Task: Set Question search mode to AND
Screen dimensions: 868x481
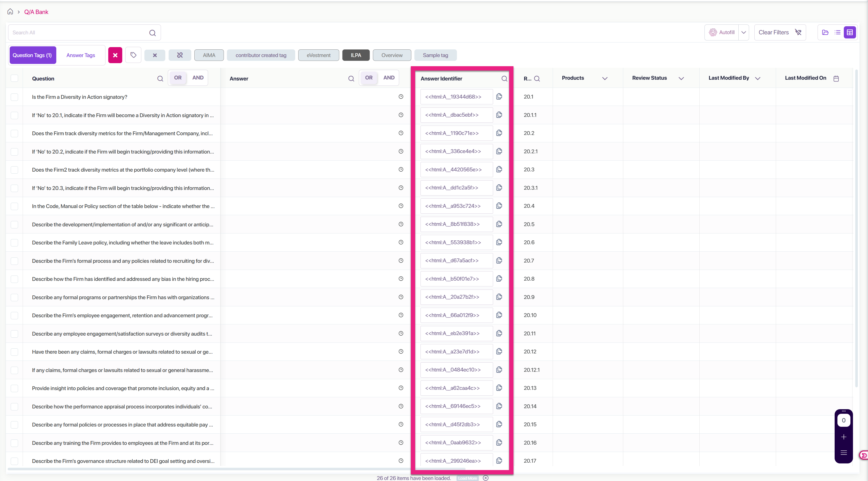Action: click(x=198, y=77)
